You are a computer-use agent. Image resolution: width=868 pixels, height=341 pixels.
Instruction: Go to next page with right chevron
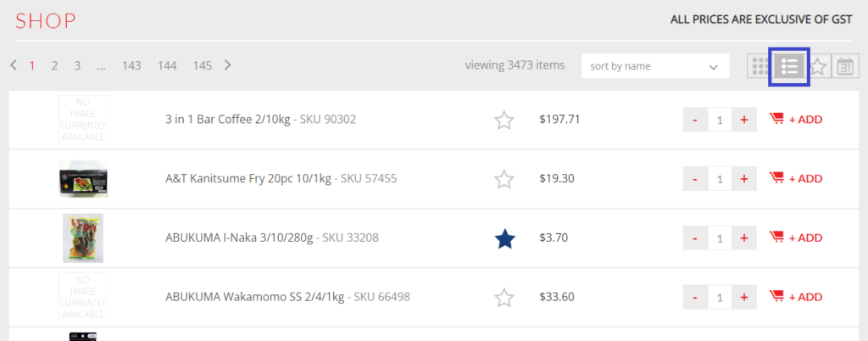pos(227,65)
